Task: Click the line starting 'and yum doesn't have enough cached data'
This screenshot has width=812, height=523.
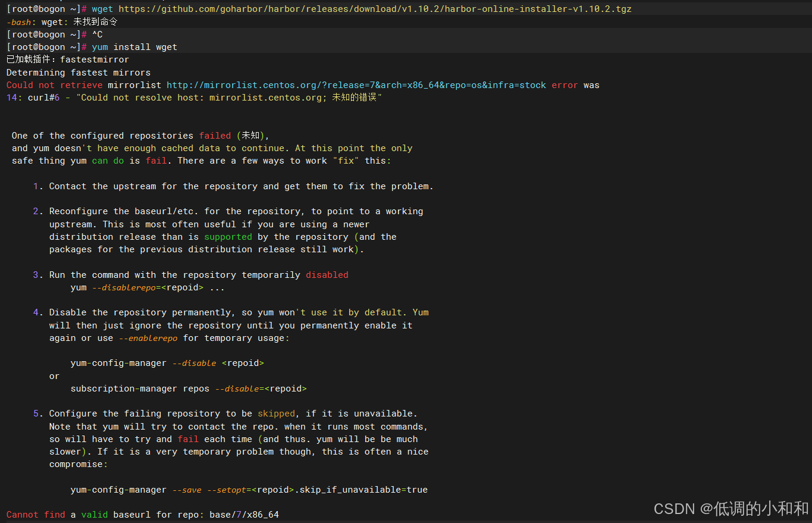Action: pyautogui.click(x=212, y=148)
